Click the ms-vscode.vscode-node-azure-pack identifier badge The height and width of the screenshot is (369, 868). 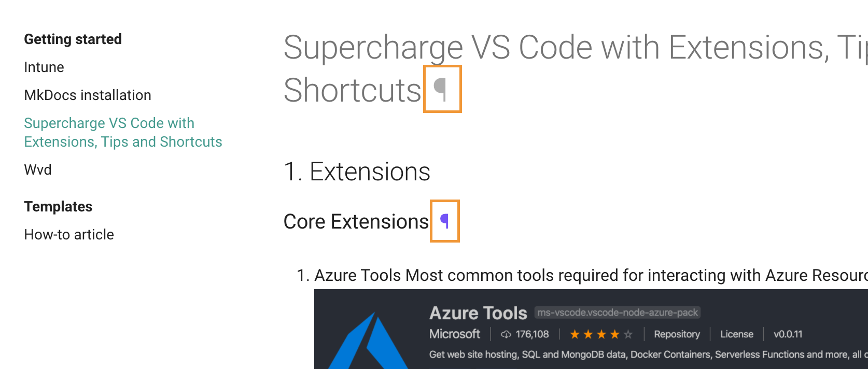pyautogui.click(x=617, y=313)
